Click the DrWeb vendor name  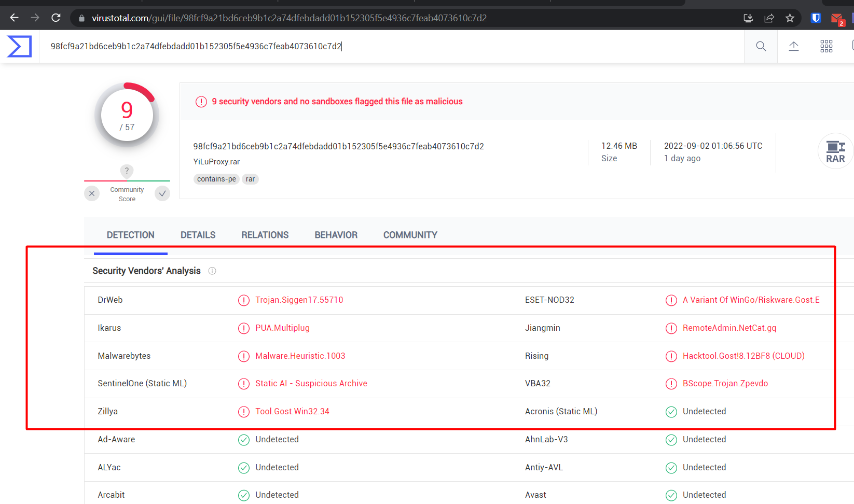[110, 300]
